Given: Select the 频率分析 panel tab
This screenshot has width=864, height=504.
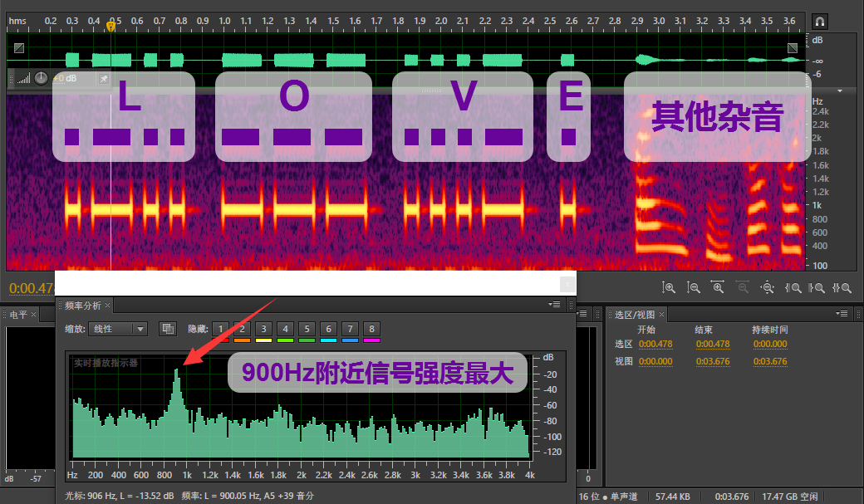Looking at the screenshot, I should (x=82, y=306).
